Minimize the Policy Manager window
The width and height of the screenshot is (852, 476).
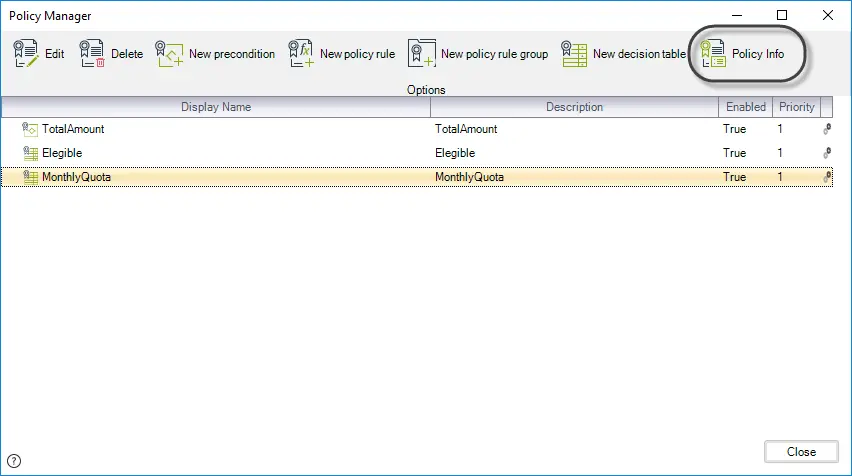click(x=737, y=15)
